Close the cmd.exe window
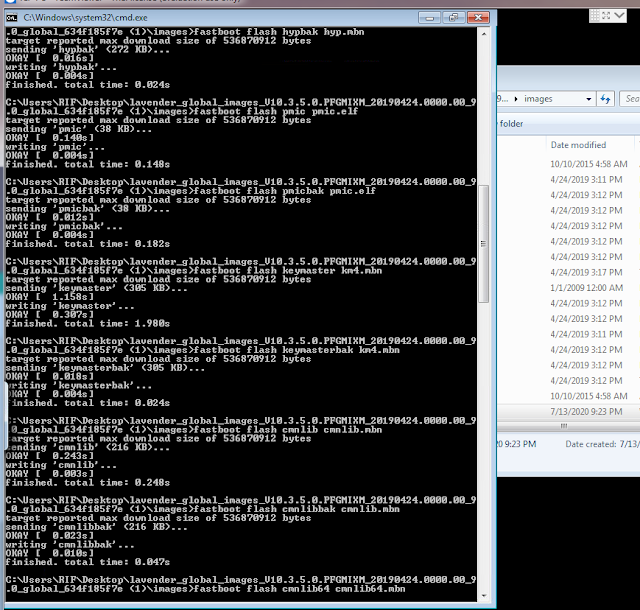Viewport: 640px width, 610px height. click(x=478, y=18)
